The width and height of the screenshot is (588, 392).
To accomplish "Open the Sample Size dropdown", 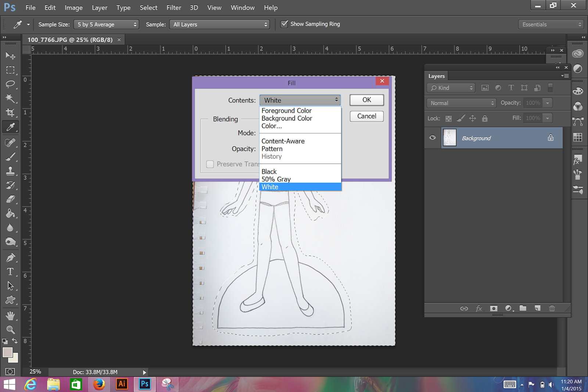I will coord(106,25).
